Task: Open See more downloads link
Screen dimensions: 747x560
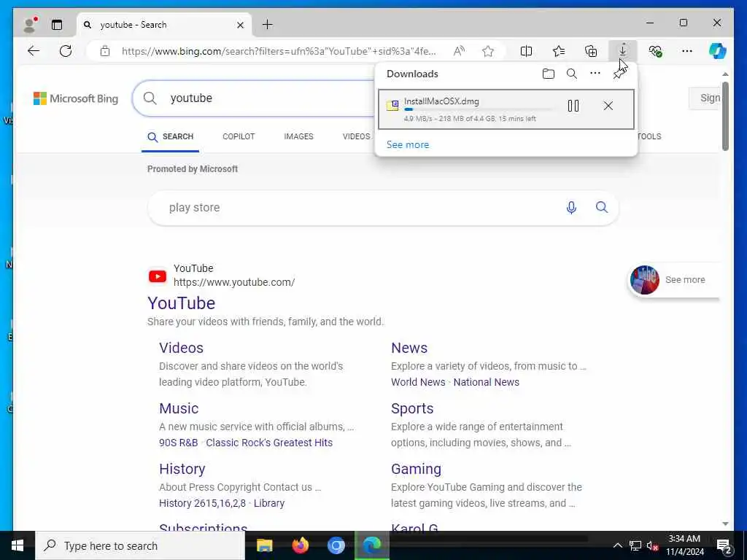Action: point(407,145)
